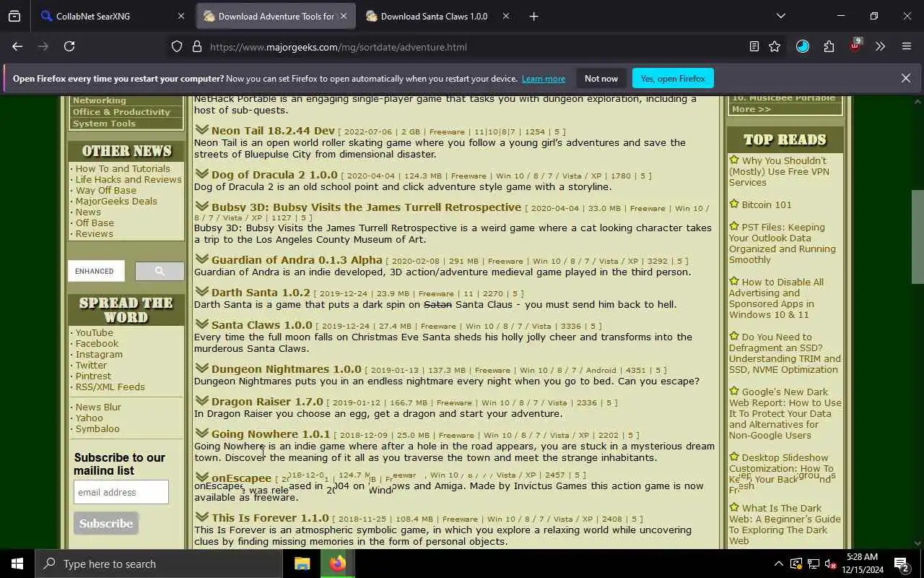Open System Tools category

tap(104, 124)
